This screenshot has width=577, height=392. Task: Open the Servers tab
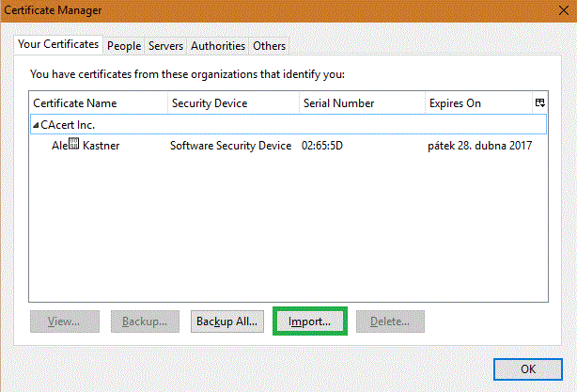point(165,45)
